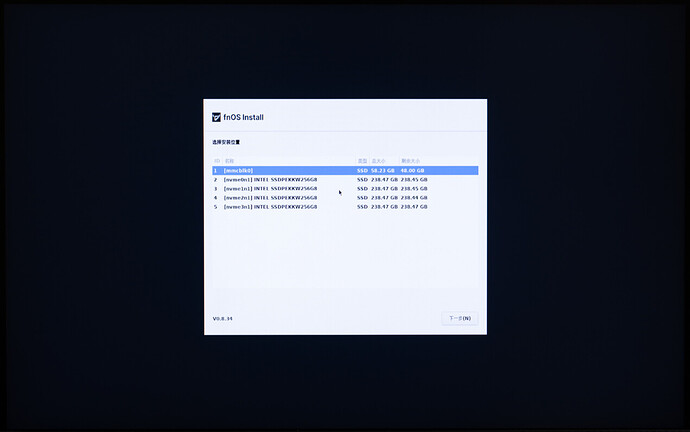Choose the nvme0n1 INTEL SSD entry
This screenshot has height=432, width=690.
[x=270, y=180]
